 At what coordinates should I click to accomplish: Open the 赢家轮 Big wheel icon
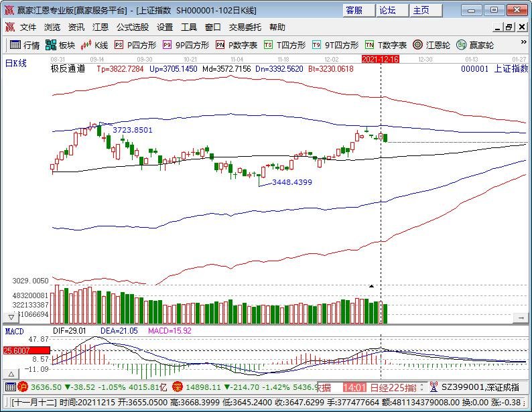[x=461, y=45]
